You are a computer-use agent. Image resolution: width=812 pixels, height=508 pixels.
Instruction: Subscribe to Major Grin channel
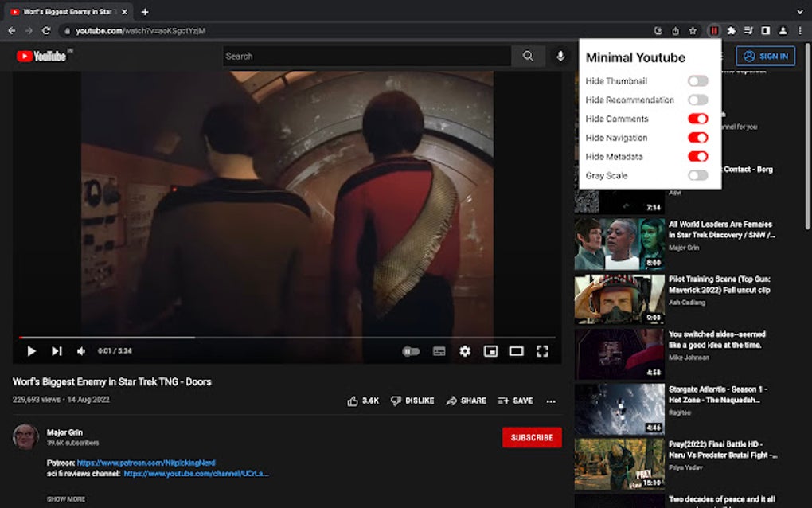pos(532,438)
